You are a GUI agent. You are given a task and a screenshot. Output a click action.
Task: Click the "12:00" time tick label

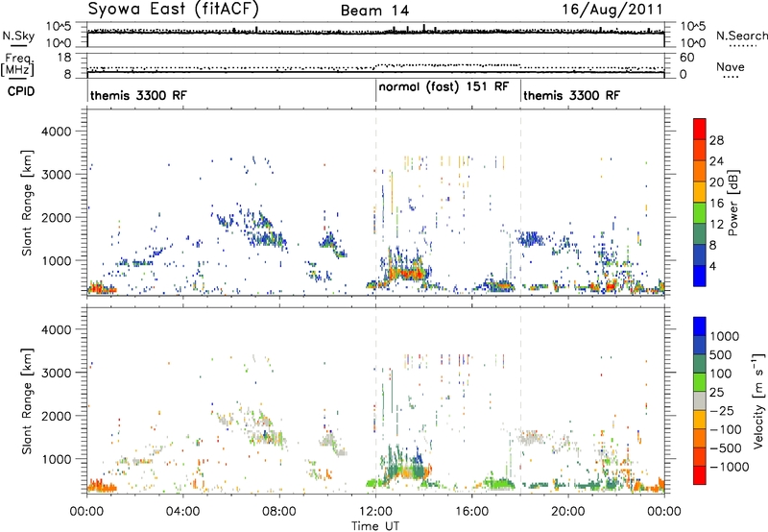pyautogui.click(x=375, y=512)
